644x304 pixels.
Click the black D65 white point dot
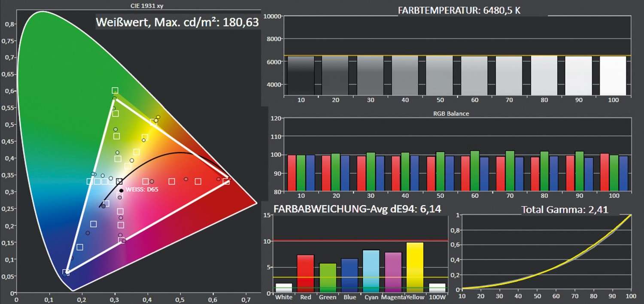(x=122, y=190)
